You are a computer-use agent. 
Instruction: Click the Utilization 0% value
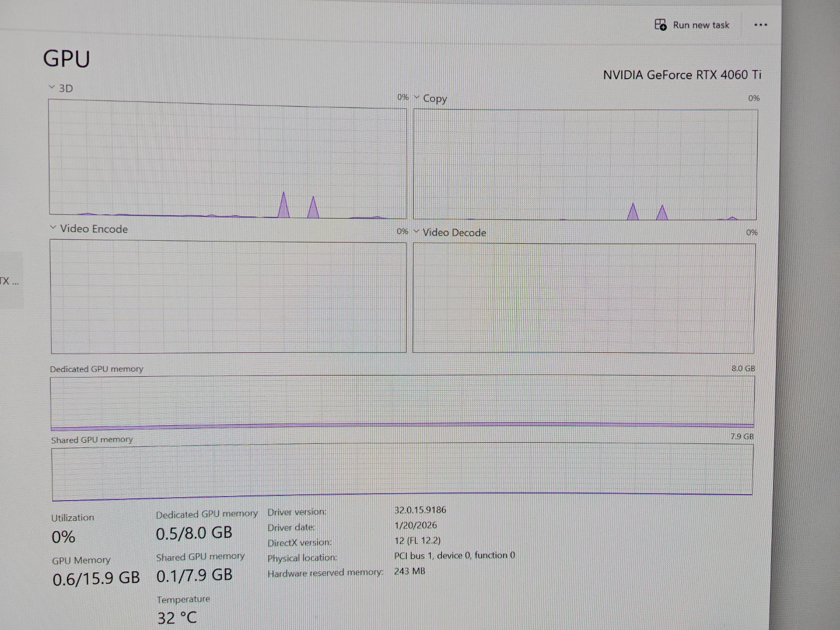64,537
